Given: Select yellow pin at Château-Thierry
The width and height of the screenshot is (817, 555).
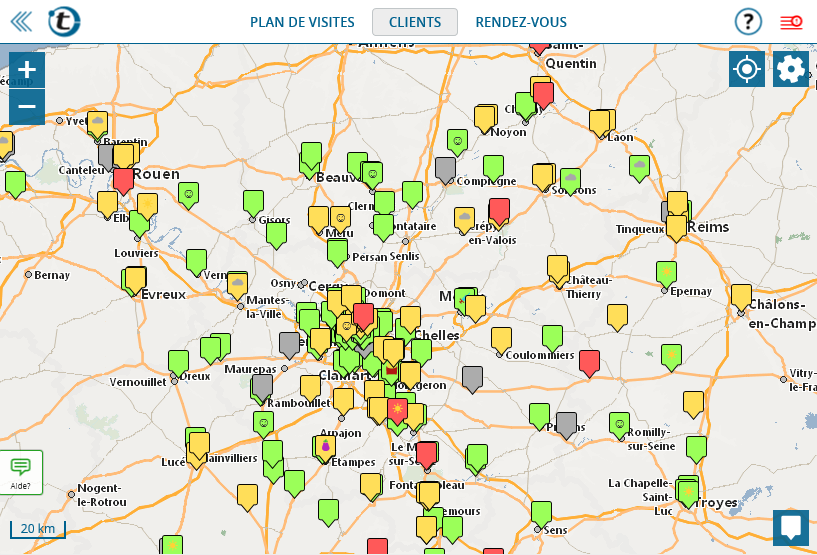Looking at the screenshot, I should 558,268.
